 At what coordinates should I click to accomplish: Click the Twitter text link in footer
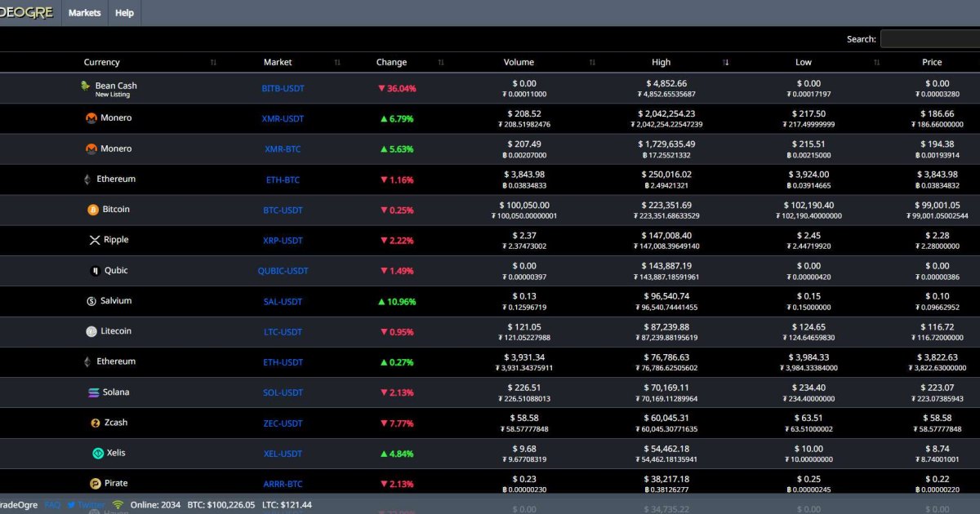91,505
